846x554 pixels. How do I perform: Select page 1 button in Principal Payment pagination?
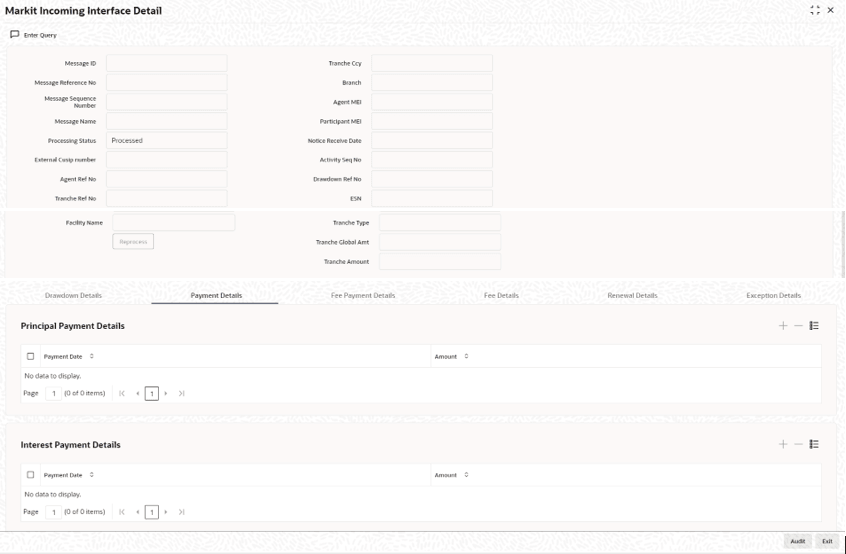click(152, 393)
